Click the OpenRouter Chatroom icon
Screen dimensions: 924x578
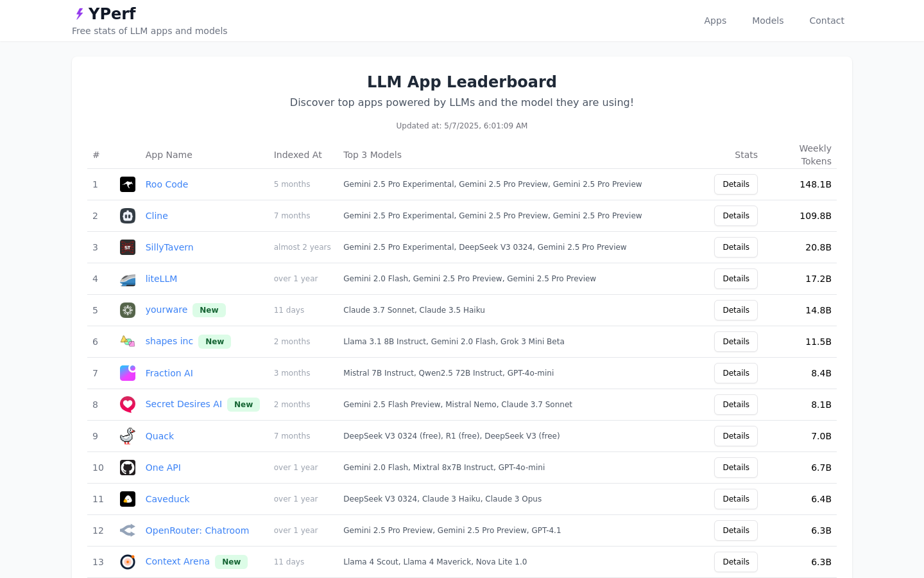coord(128,530)
